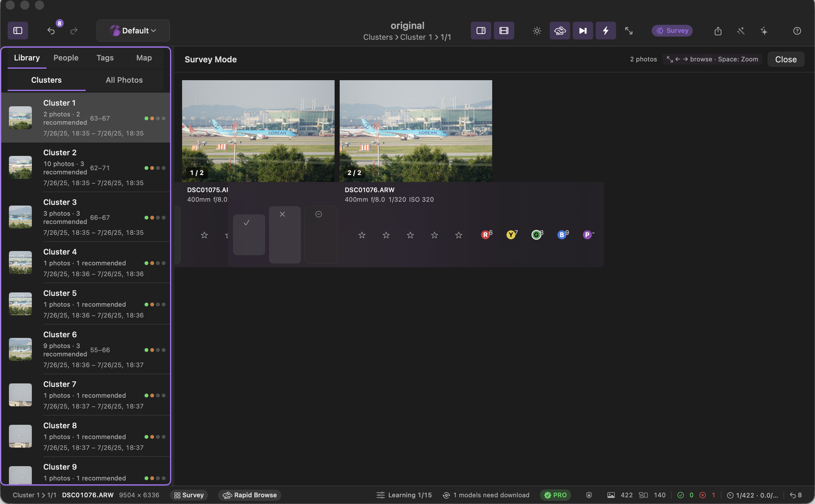Image resolution: width=815 pixels, height=504 pixels.
Task: Select Cluster 3 in the list
Action: [x=86, y=217]
